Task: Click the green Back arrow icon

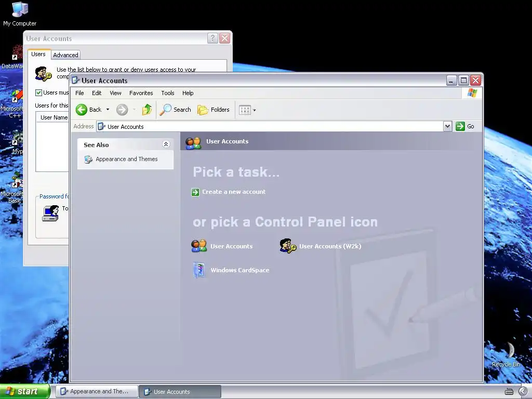Action: point(82,110)
